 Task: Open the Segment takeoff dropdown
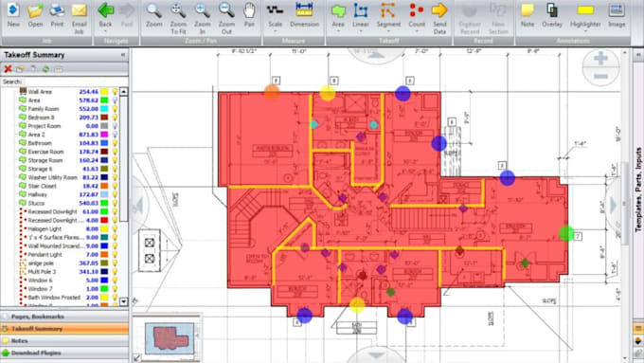pyautogui.click(x=388, y=31)
